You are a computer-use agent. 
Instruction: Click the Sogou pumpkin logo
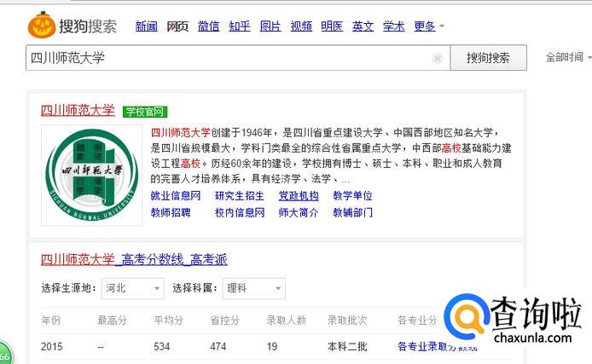coord(42,26)
